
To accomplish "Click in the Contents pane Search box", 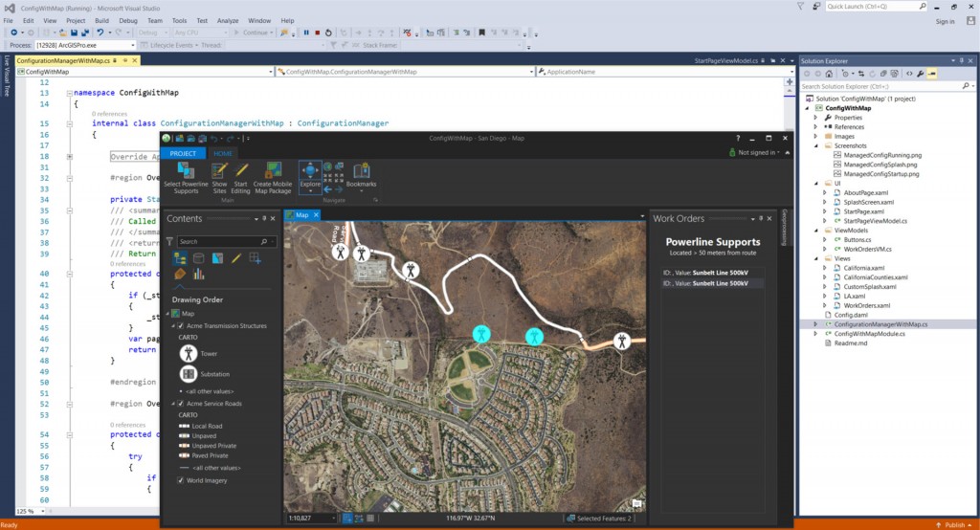I will pos(226,241).
